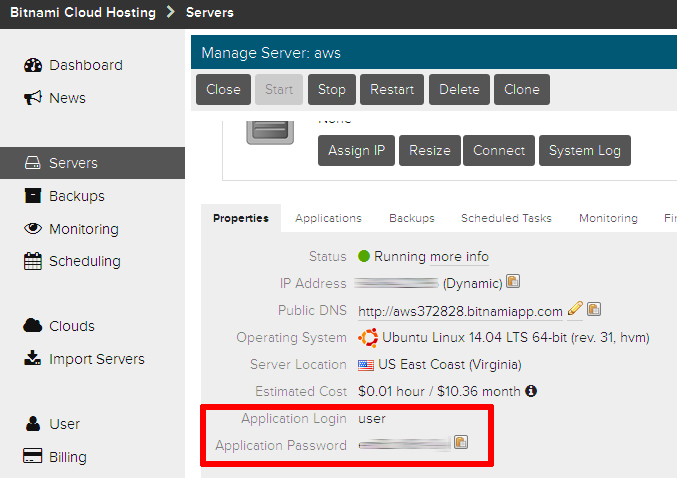Click Bitnami Cloud Hosting breadcrumb
The height and width of the screenshot is (478, 677).
pos(83,13)
